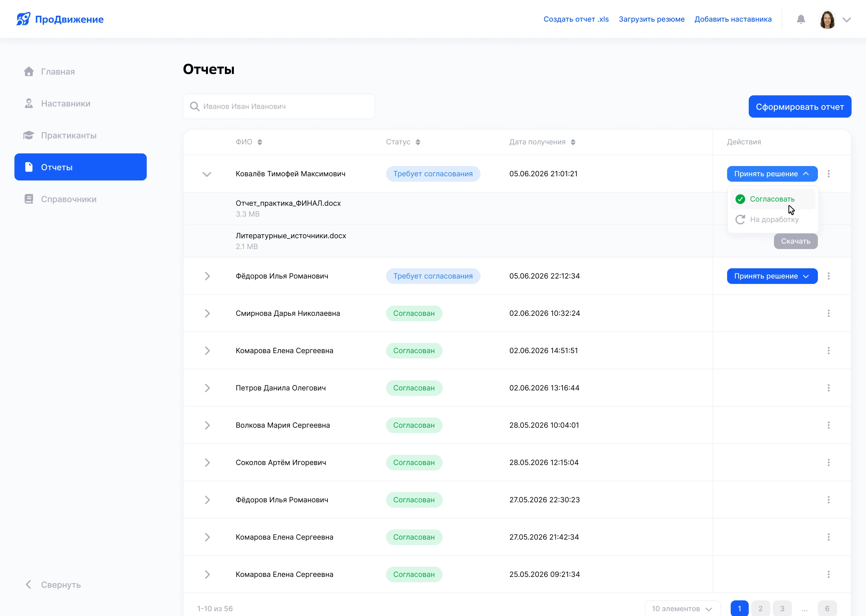Open more options for Петров row
Screen dimensions: 866x616
tap(828, 388)
